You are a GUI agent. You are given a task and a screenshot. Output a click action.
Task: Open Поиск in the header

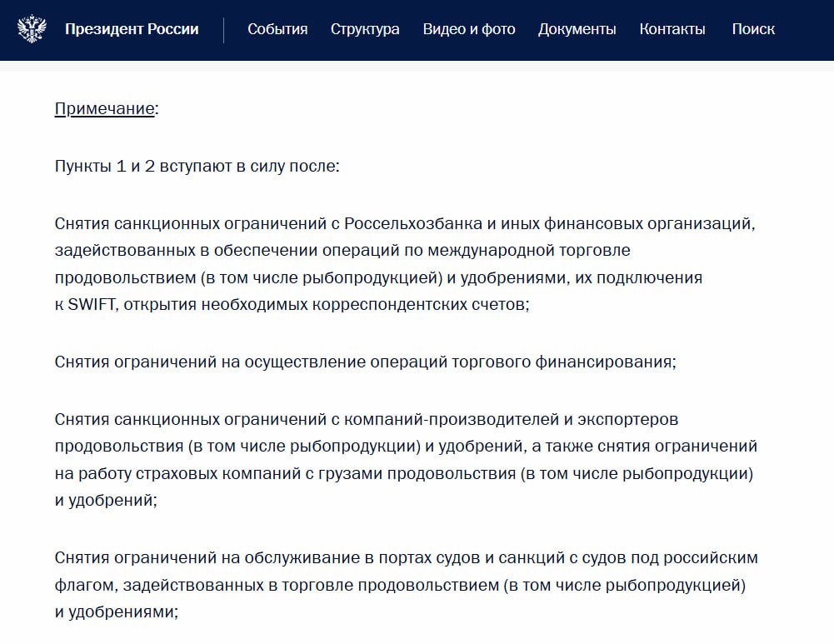pyautogui.click(x=753, y=30)
